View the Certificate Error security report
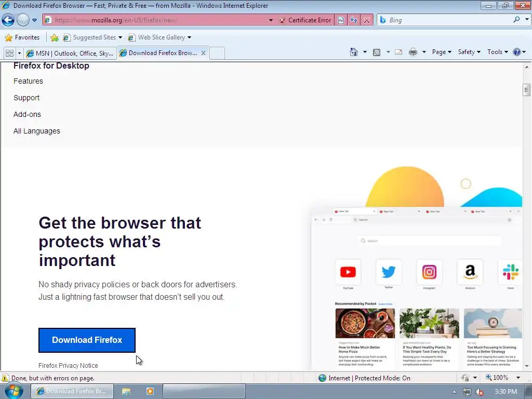Screen dimensions: 532x399 pyautogui.click(x=304, y=20)
